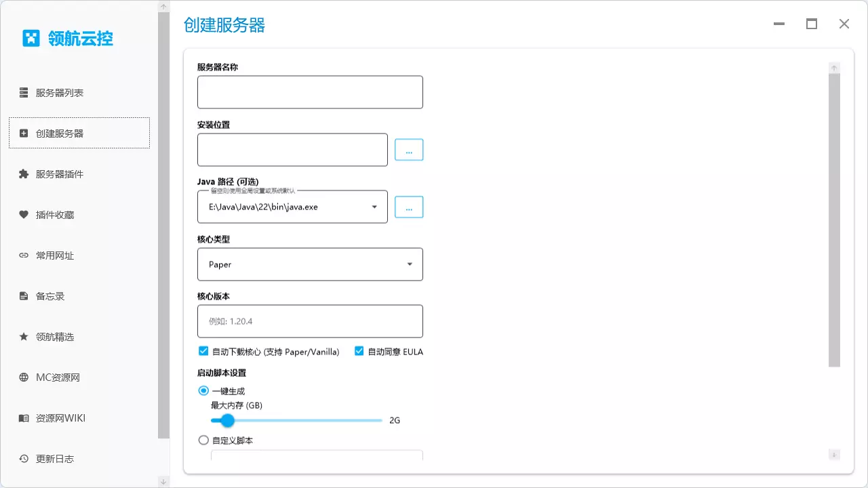Expand the Java 路径 combo box

coord(375,207)
